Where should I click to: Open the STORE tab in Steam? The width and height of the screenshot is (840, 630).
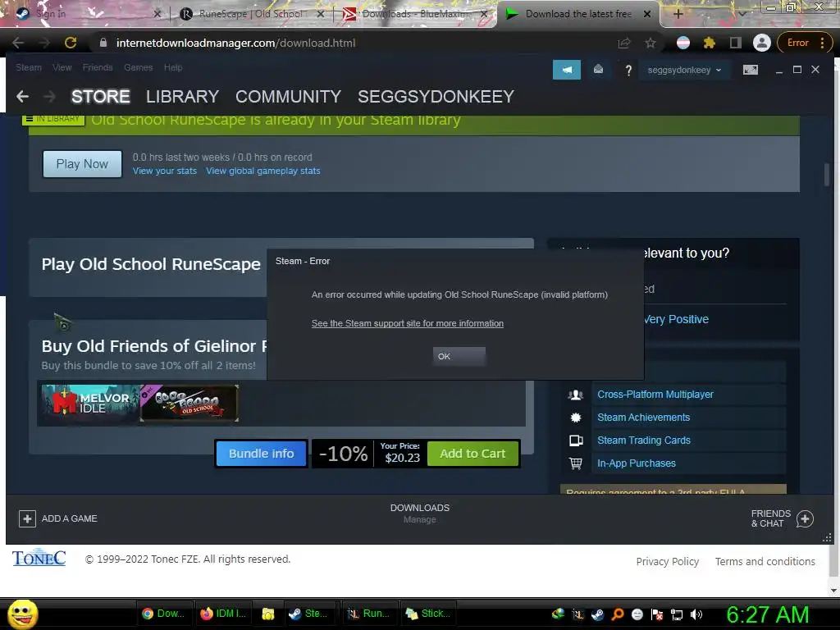(x=101, y=97)
